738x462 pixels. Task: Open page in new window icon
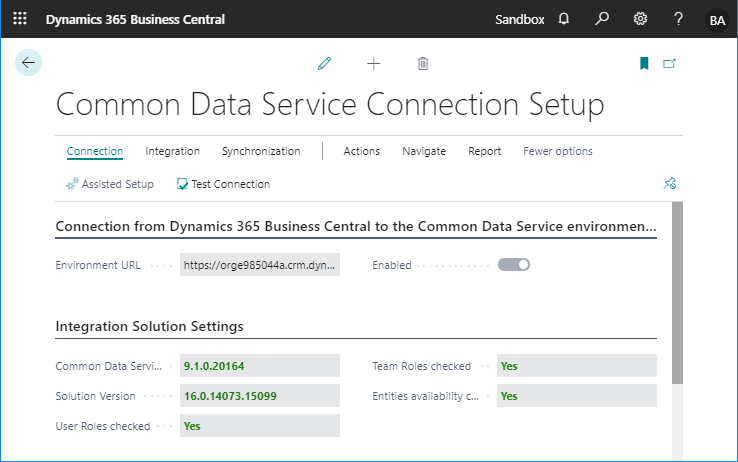[x=669, y=63]
